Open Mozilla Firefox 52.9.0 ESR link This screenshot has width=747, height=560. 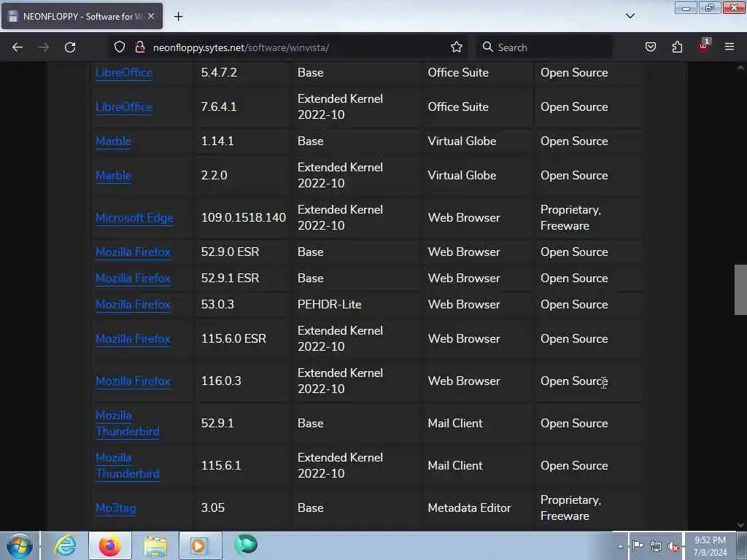click(133, 252)
